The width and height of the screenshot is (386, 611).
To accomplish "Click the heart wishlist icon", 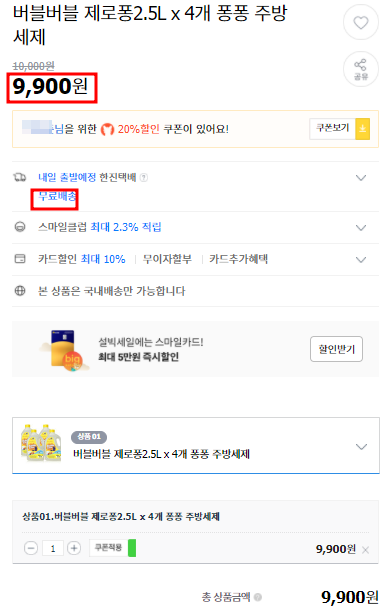I will tap(361, 23).
